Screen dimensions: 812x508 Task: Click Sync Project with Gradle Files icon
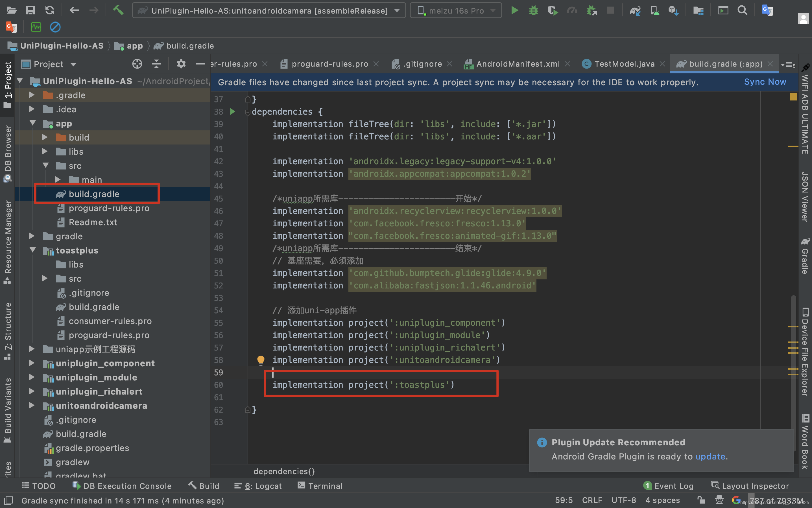coord(635,10)
